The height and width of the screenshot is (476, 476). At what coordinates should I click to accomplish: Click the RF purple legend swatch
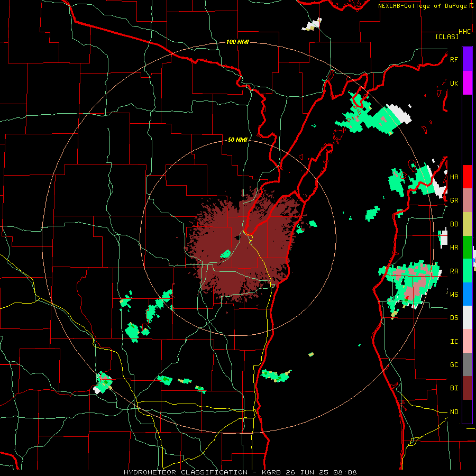point(467,59)
